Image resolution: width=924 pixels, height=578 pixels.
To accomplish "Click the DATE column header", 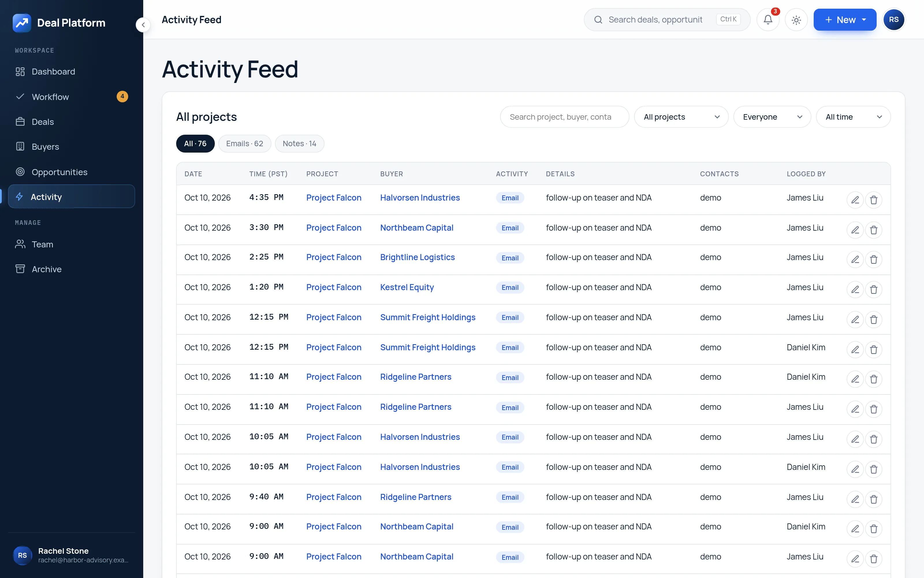I will (193, 174).
